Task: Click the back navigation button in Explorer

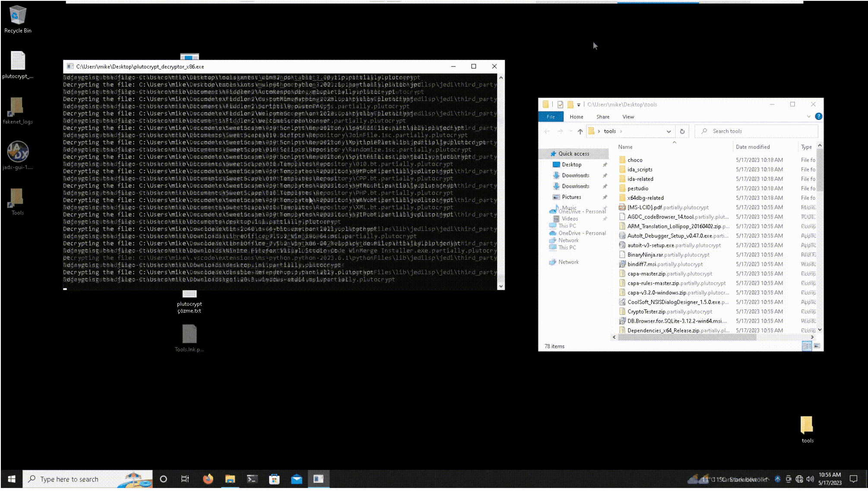Action: [x=547, y=131]
